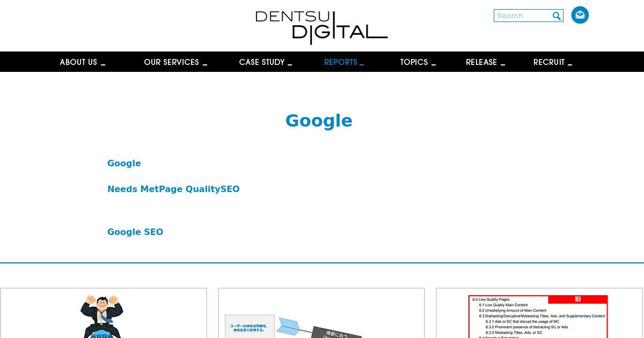This screenshot has width=644, height=338.
Task: Open the TOPICS menu
Action: coord(418,62)
